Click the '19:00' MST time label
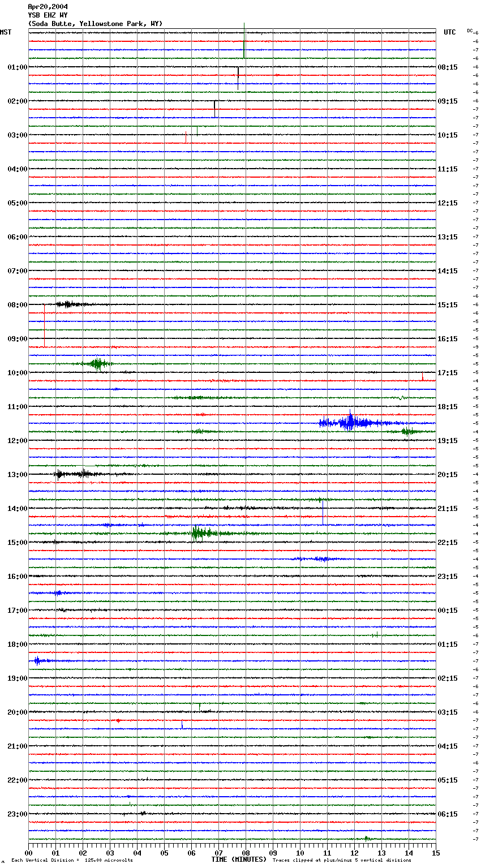481x868 pixels. coord(18,678)
